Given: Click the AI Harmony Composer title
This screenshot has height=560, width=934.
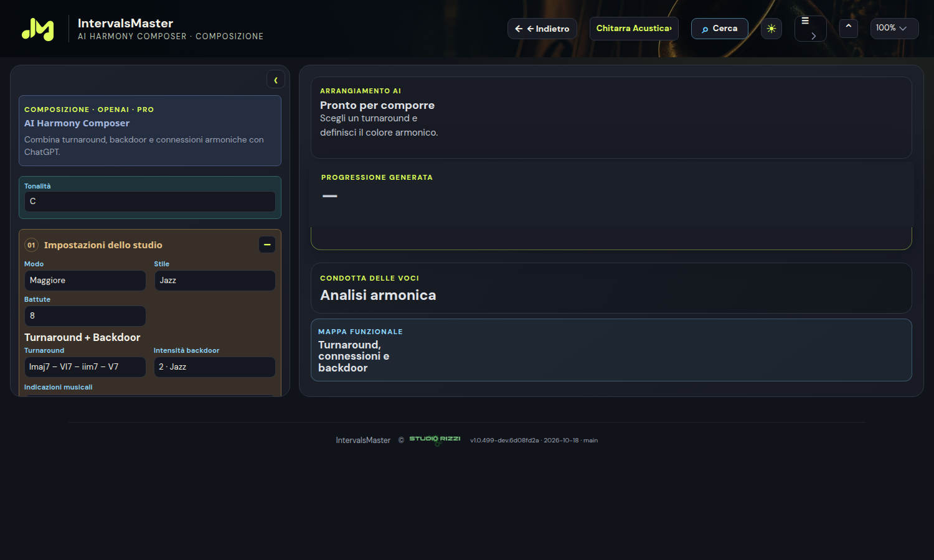Looking at the screenshot, I should pyautogui.click(x=77, y=123).
